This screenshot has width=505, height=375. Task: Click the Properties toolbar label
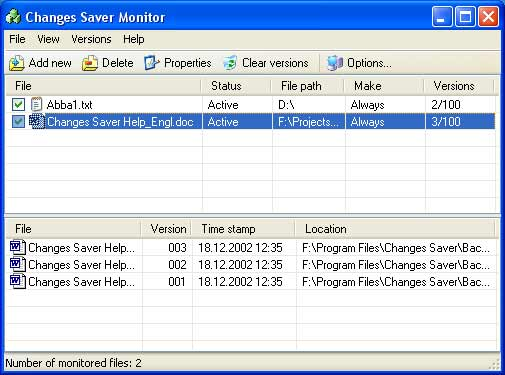(188, 63)
